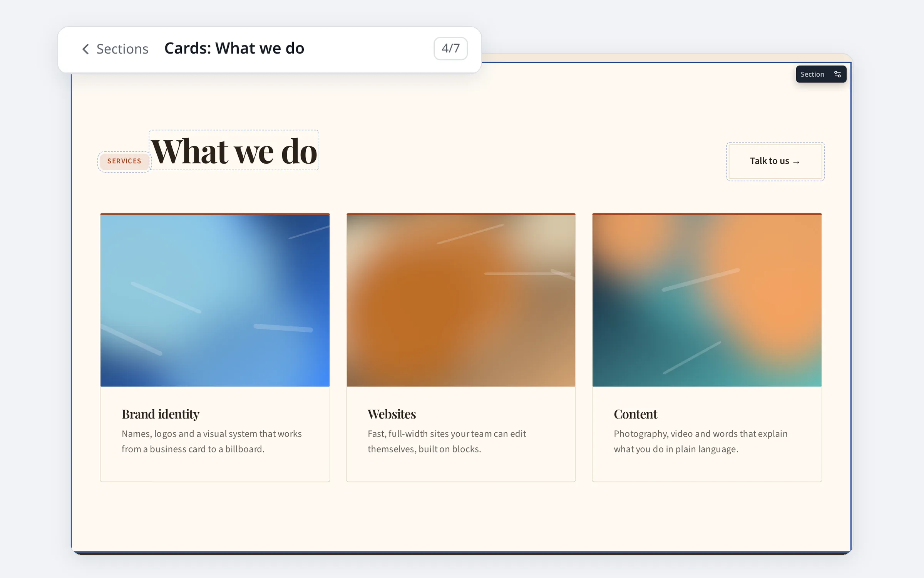924x578 pixels.
Task: Click the 'Talk to us →' button
Action: pyautogui.click(x=775, y=161)
